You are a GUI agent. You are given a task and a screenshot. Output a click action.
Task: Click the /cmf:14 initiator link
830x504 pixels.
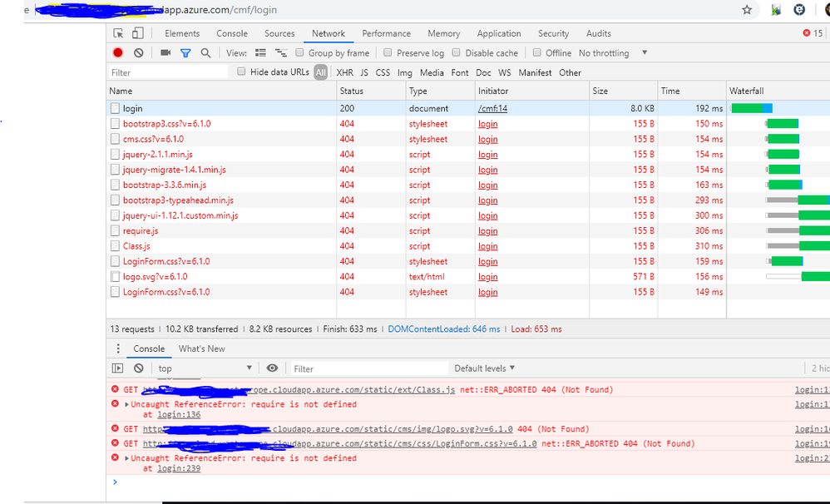(492, 109)
